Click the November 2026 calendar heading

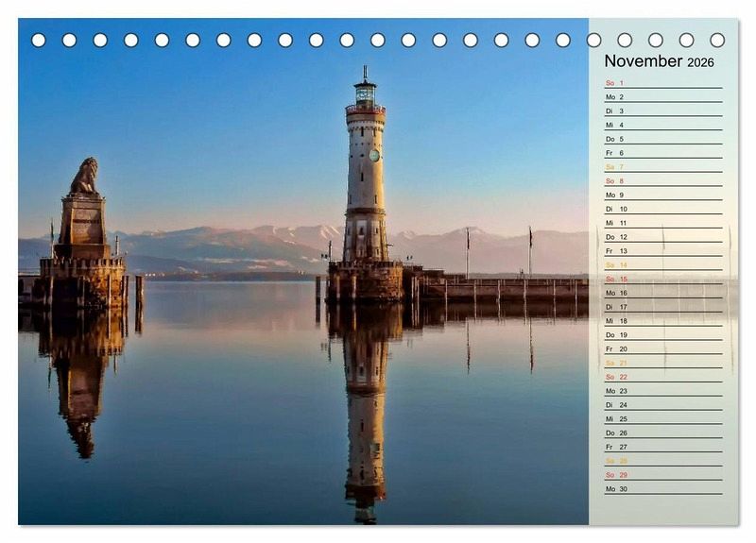pos(659,61)
